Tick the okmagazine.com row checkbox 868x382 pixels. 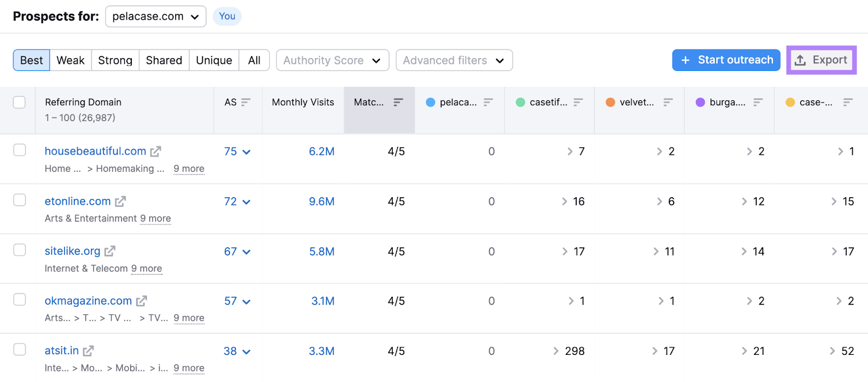pos(20,300)
